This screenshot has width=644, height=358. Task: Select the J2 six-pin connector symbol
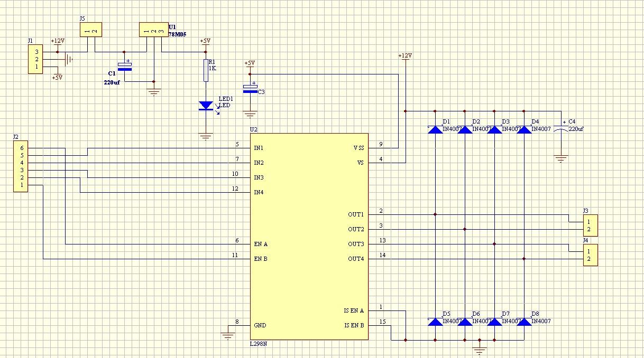pyautogui.click(x=20, y=166)
